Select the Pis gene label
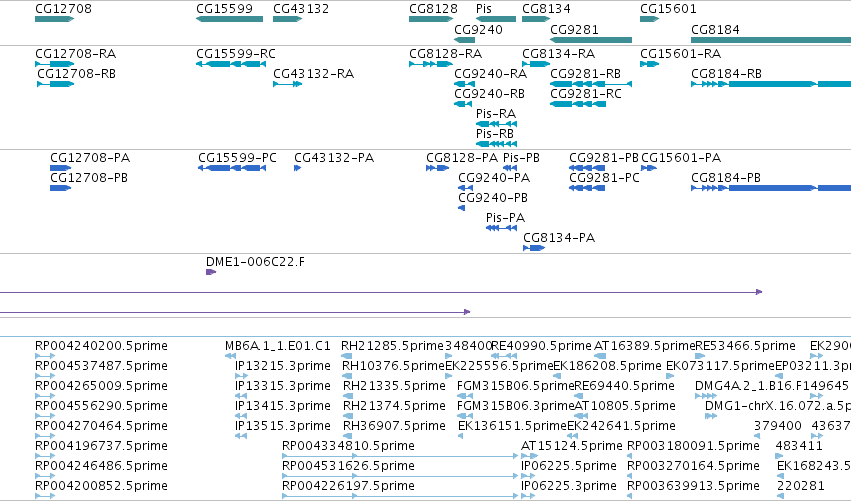The height and width of the screenshot is (501, 851). point(484,9)
